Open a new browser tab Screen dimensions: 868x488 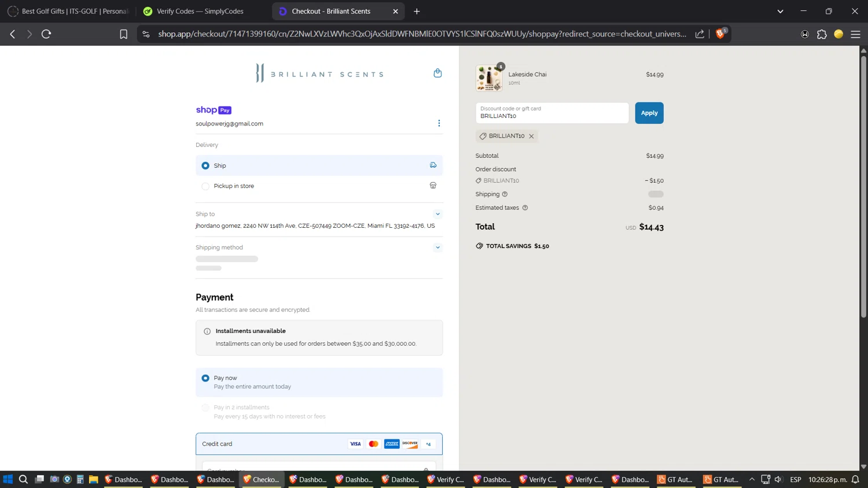(x=417, y=11)
